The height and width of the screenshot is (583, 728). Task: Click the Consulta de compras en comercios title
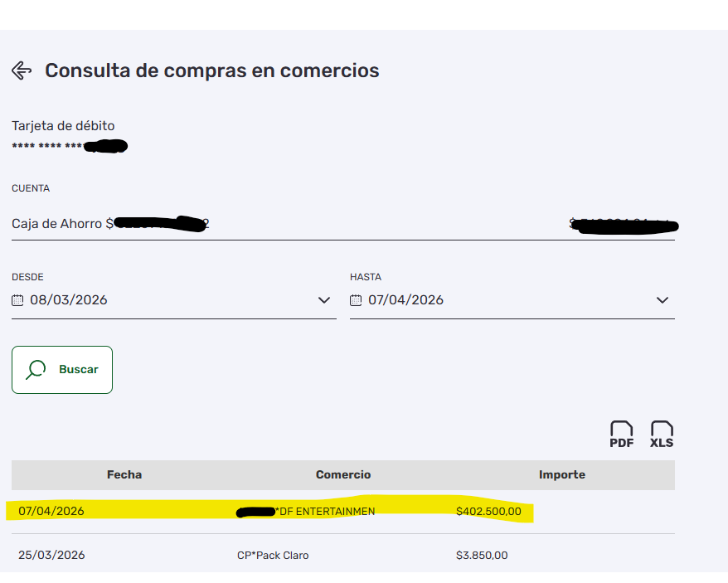(x=212, y=70)
